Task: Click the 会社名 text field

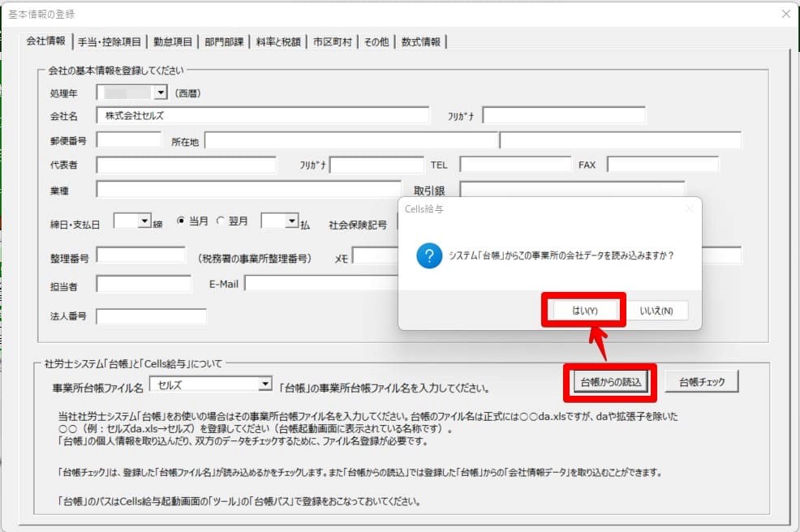Action: click(262, 115)
